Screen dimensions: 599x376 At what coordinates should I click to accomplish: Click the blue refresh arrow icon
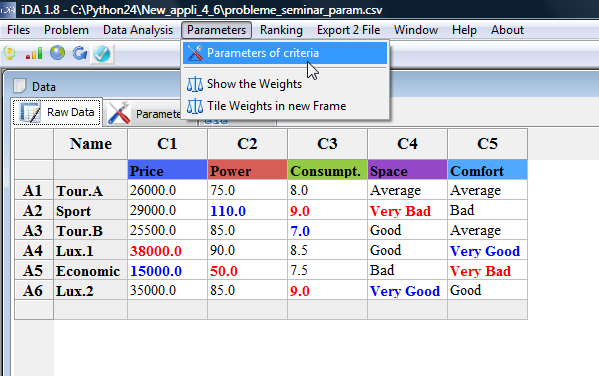pyautogui.click(x=80, y=53)
